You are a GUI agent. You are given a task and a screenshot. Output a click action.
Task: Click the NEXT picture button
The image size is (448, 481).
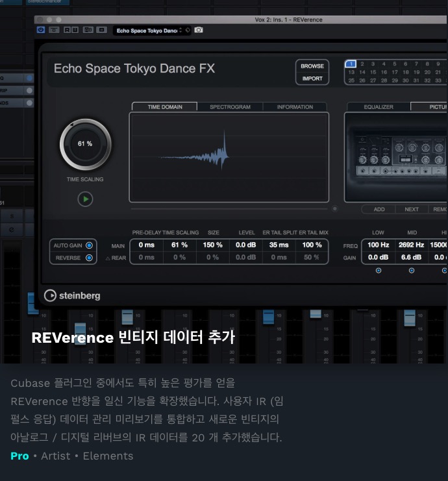(x=412, y=209)
